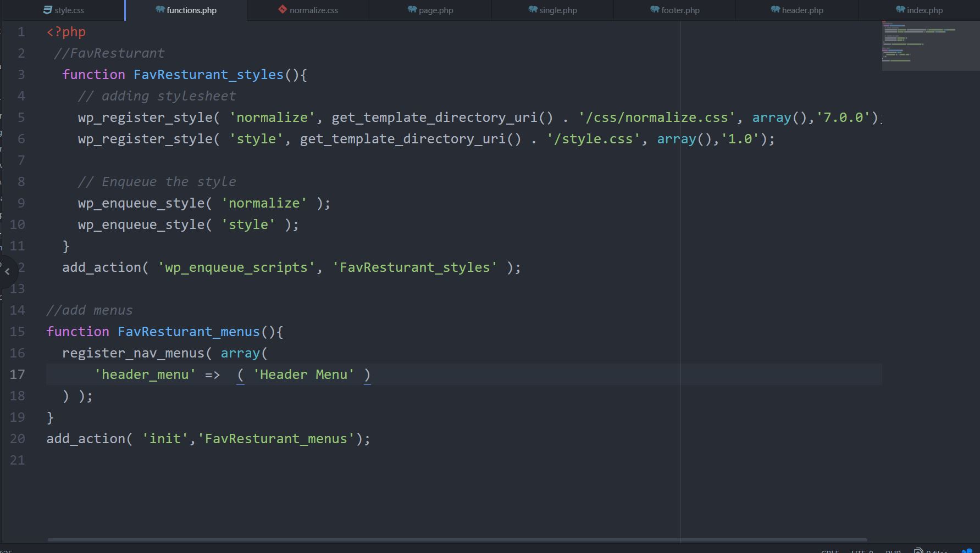Click the 'function' keyword on line 15
Image resolution: width=980 pixels, height=553 pixels.
[77, 332]
